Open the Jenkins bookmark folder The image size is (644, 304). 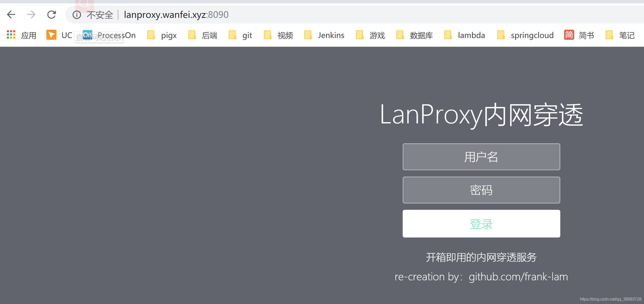pyautogui.click(x=324, y=35)
